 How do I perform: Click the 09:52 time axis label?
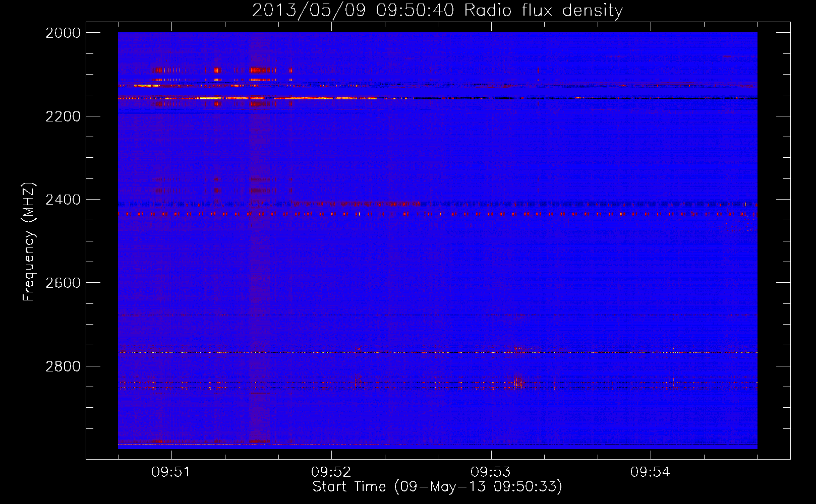331,472
